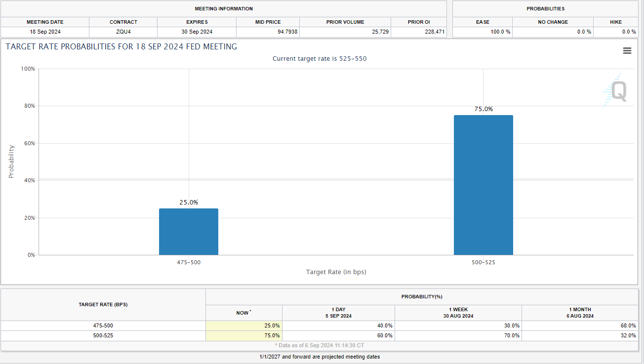Click the QuikStrike Q watermark logo
Viewport: 644px width, 364px height.
(x=616, y=91)
